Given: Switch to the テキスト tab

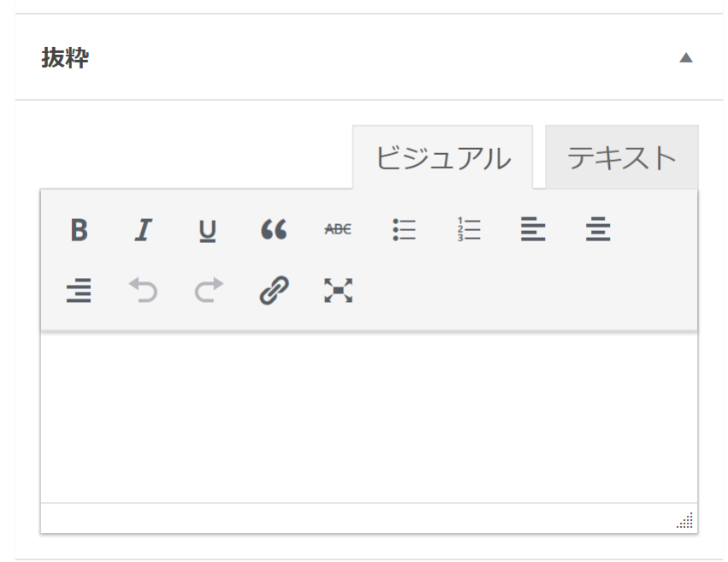Looking at the screenshot, I should (x=622, y=157).
